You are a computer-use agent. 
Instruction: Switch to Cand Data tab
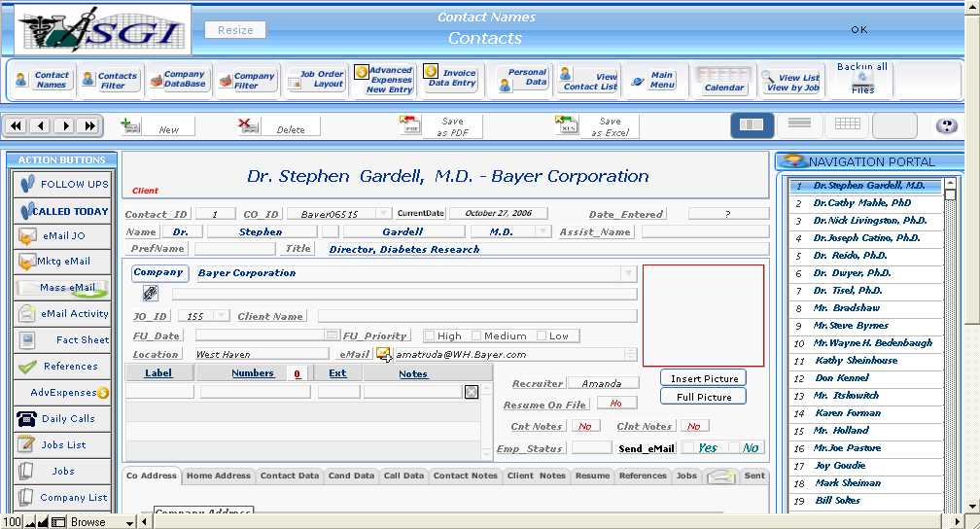(351, 476)
